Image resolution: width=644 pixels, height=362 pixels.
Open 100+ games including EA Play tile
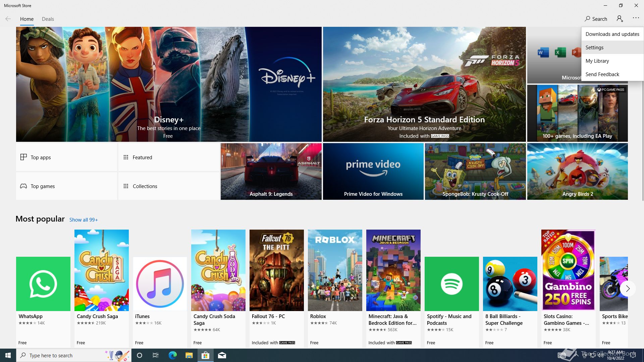click(577, 113)
